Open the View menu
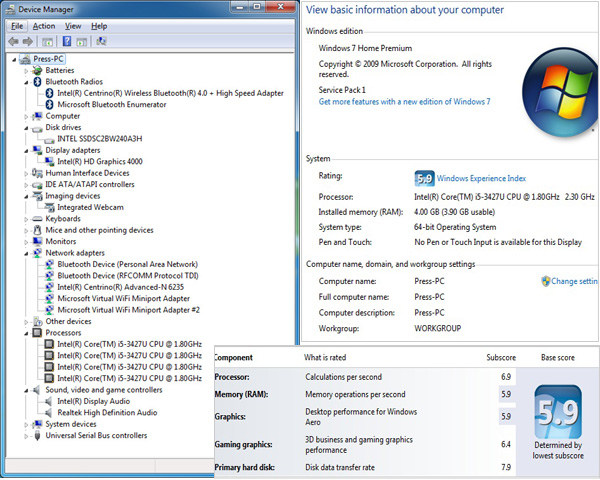600x480 pixels. click(x=73, y=26)
